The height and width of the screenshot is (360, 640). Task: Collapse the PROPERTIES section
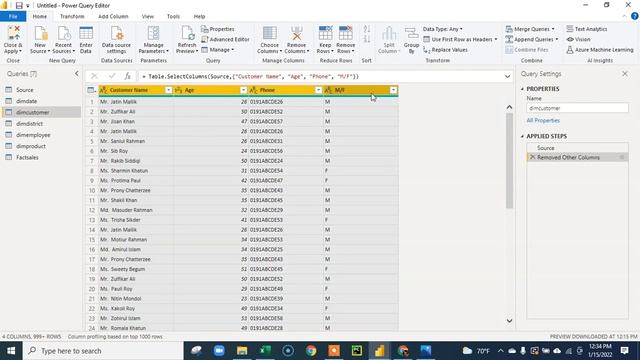tap(522, 89)
